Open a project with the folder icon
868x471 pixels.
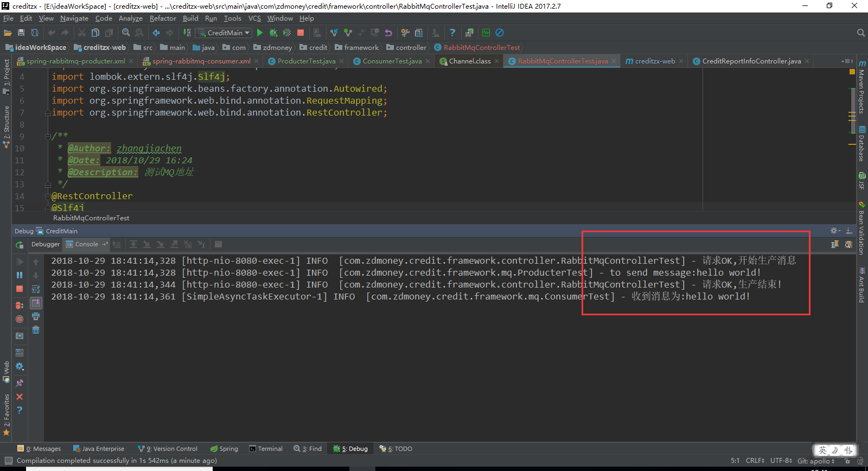click(x=8, y=33)
